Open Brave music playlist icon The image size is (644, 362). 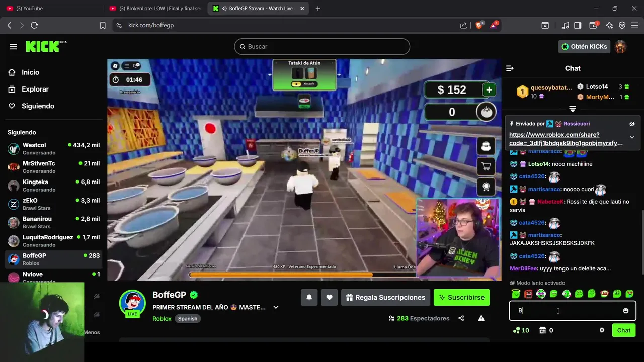(566, 25)
